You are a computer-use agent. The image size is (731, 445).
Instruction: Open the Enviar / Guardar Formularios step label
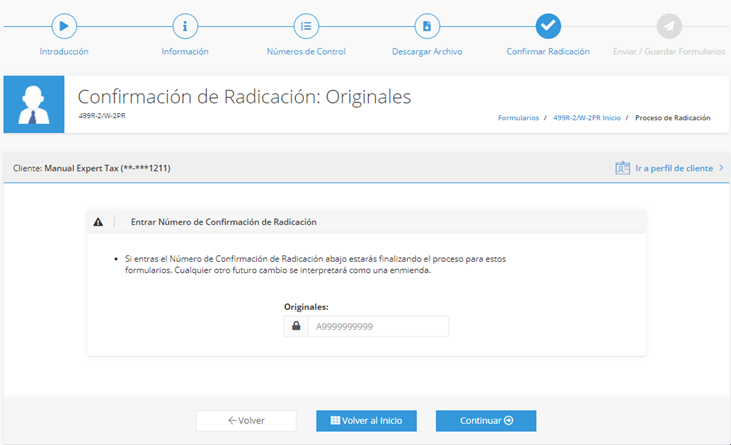(669, 51)
